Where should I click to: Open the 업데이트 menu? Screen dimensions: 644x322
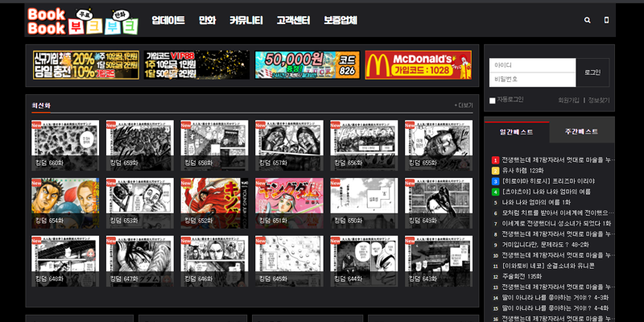pyautogui.click(x=168, y=20)
